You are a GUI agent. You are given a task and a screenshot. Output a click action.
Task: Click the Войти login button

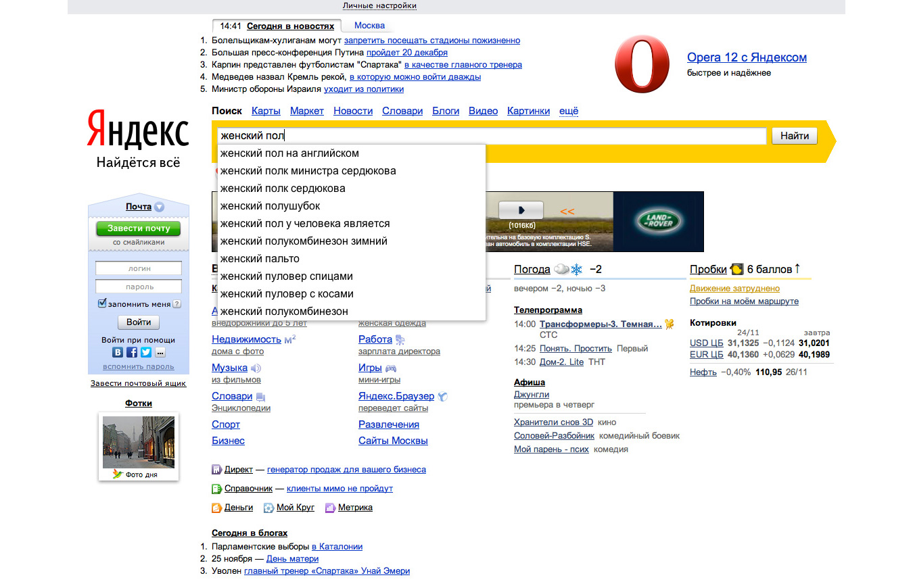[139, 322]
